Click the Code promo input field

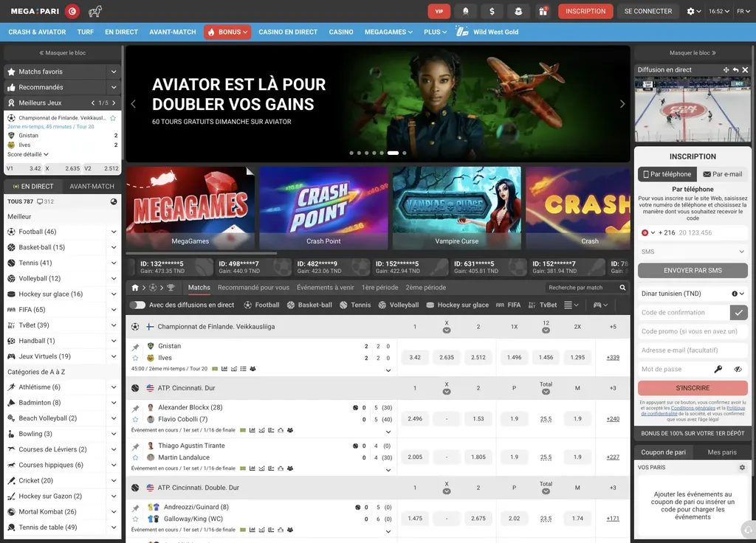click(693, 331)
